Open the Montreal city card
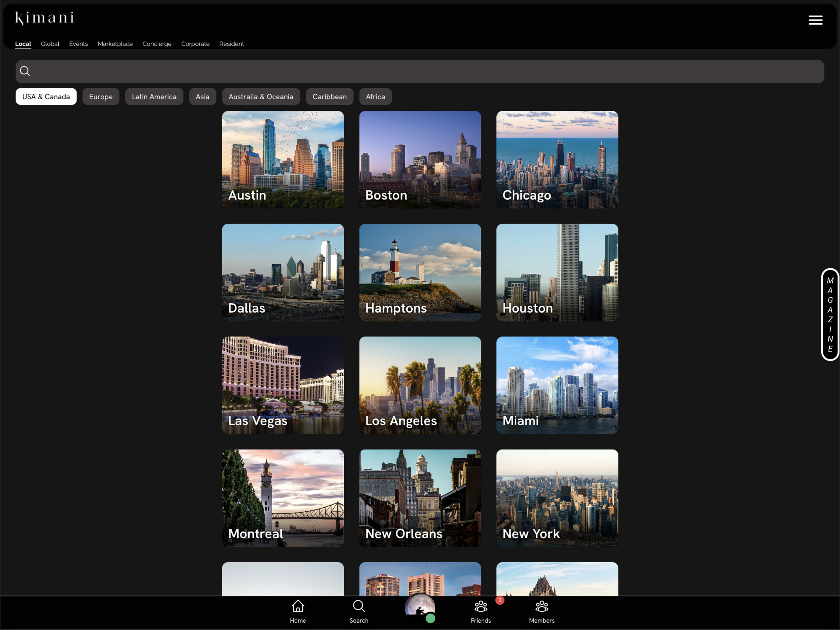The height and width of the screenshot is (630, 840). coord(283,498)
